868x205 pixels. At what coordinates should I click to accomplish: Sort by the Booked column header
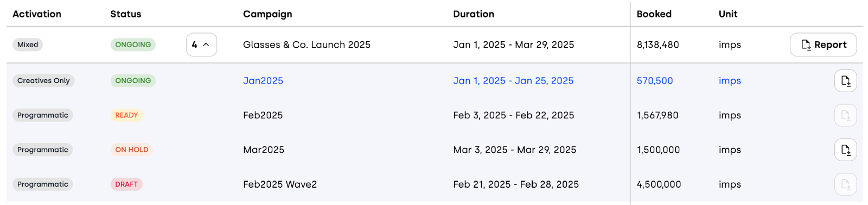pos(654,14)
